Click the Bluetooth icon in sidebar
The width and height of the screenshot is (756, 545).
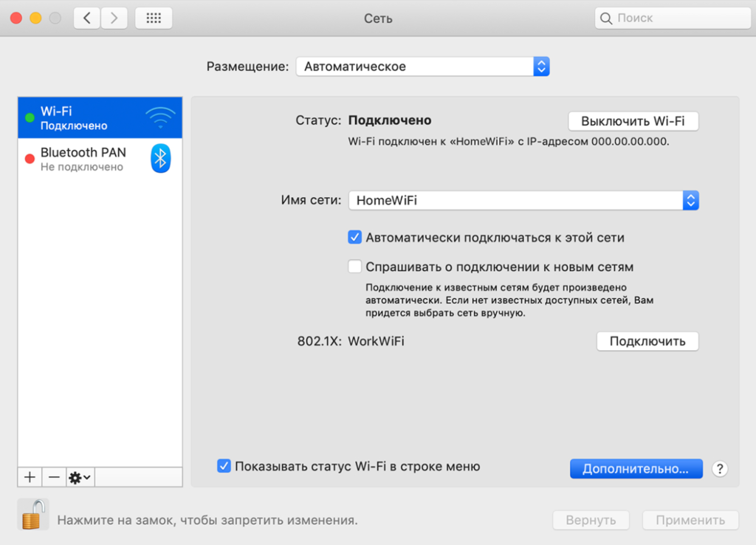tap(161, 159)
